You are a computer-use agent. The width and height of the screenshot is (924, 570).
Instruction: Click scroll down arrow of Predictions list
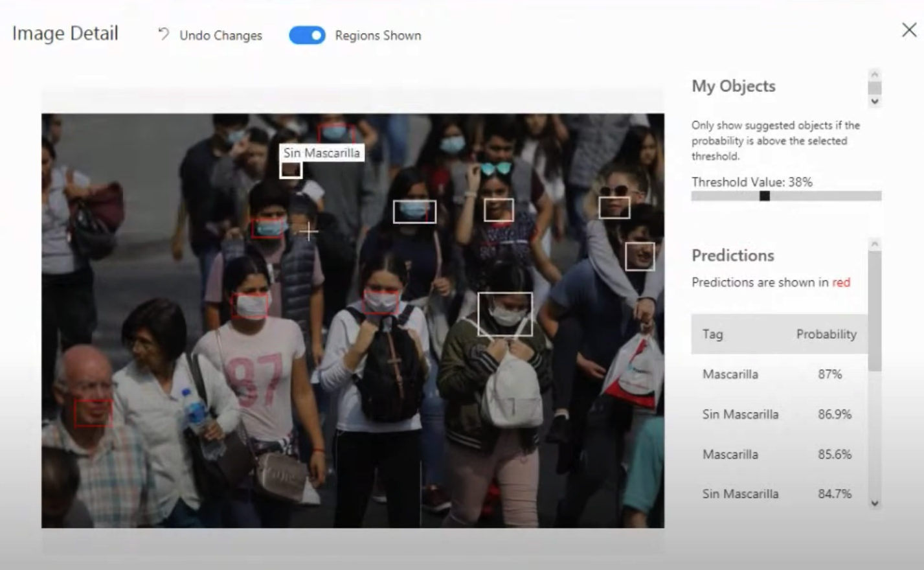point(875,503)
